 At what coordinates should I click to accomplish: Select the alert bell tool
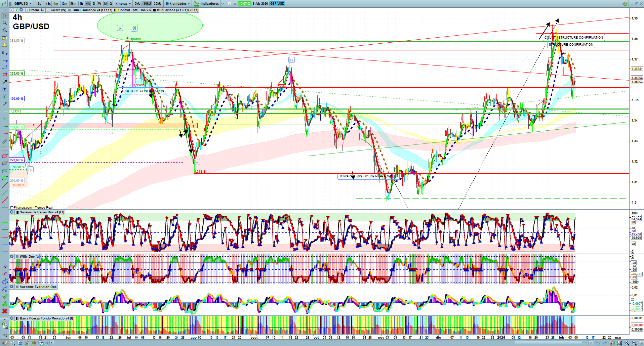click(x=5, y=45)
